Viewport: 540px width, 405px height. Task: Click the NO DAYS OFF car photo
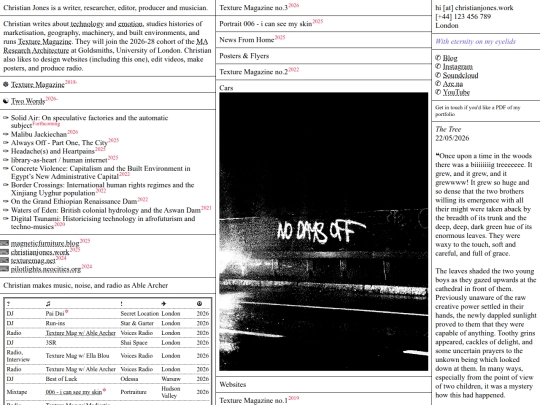pos(324,231)
